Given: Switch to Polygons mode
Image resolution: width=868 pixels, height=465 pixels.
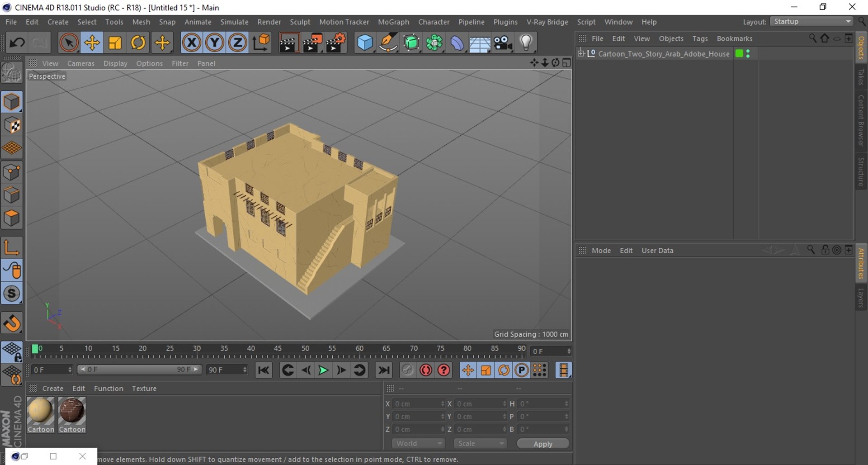Looking at the screenshot, I should 12,218.
